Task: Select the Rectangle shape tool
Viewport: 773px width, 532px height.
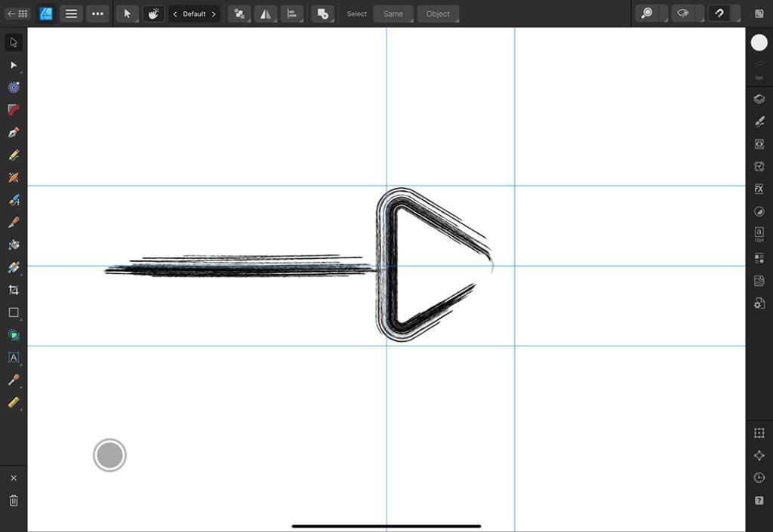Action: (14, 312)
